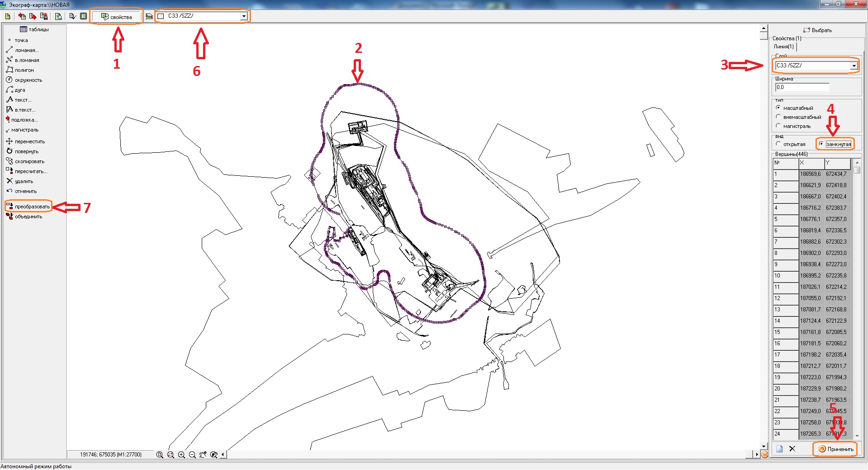Select 'внемасштабный' line type radio button
Image resolution: width=868 pixels, height=470 pixels.
778,117
